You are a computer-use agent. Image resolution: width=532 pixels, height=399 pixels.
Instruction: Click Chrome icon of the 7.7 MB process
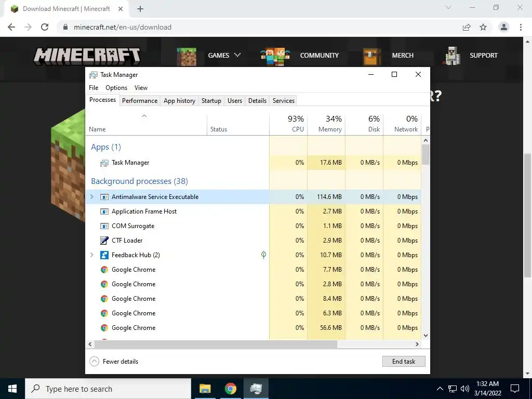click(x=104, y=270)
